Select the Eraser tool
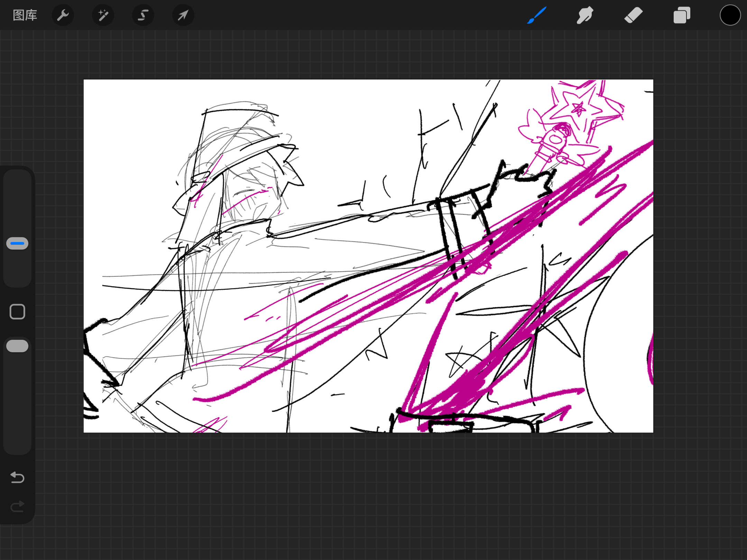Image resolution: width=747 pixels, height=560 pixels. [633, 15]
